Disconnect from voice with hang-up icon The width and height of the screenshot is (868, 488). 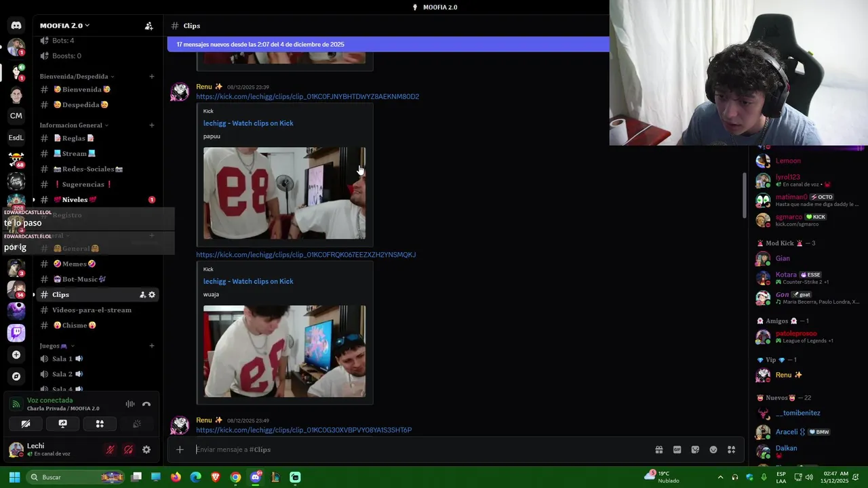146,404
